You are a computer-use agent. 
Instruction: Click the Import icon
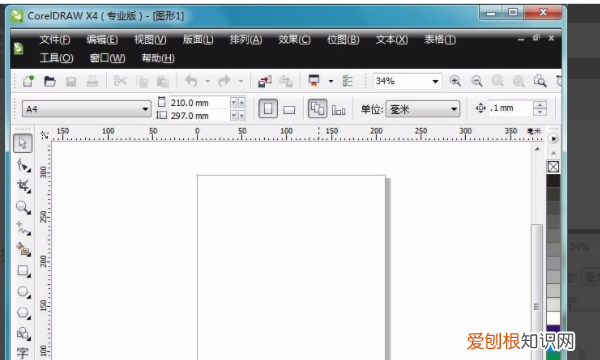click(264, 81)
